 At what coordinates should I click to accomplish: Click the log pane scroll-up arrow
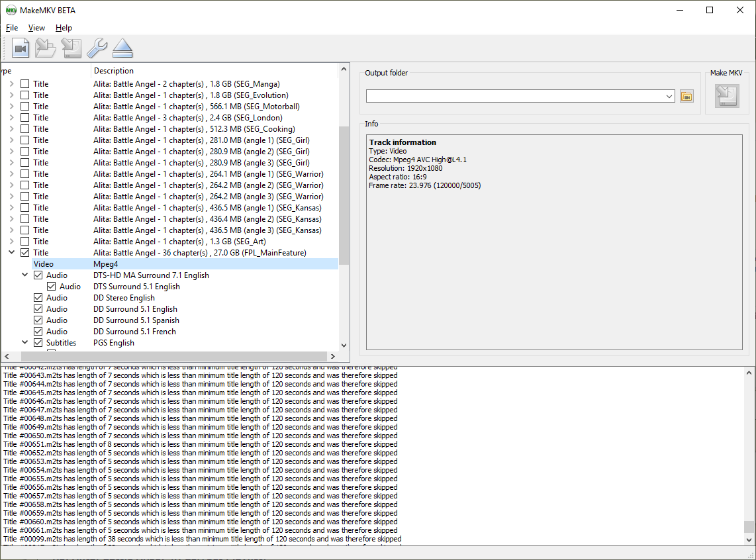tap(748, 373)
